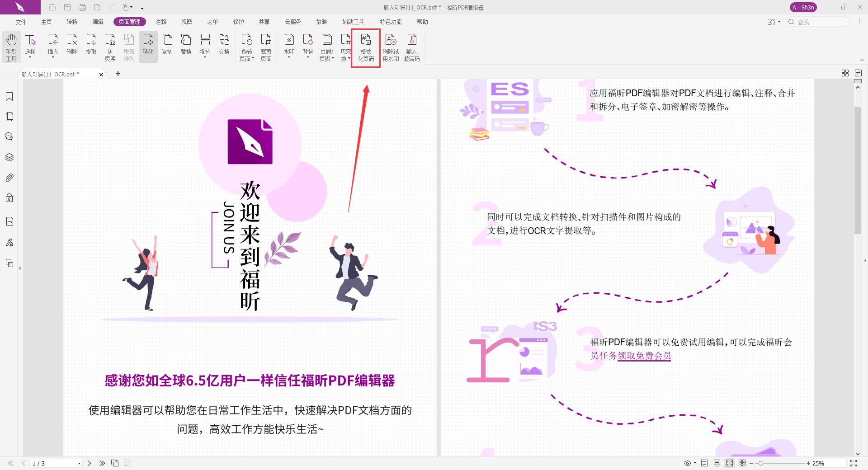Image resolution: width=868 pixels, height=470 pixels.
Task: Switch to the 注释 ribbon tab
Action: click(x=161, y=21)
